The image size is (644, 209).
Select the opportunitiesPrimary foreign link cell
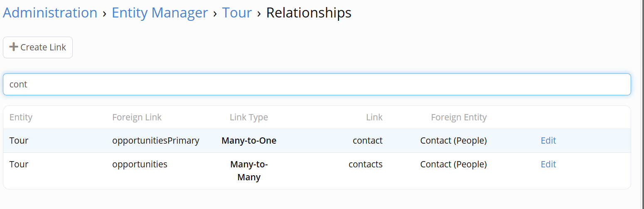click(x=155, y=141)
